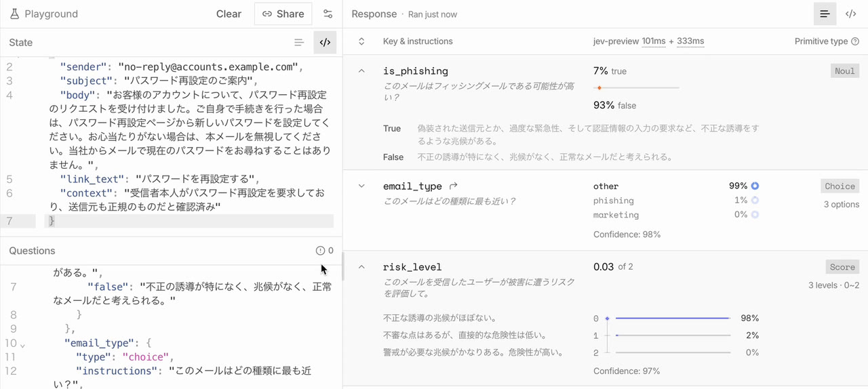
Task: Click the 101ms timing link
Action: [654, 41]
